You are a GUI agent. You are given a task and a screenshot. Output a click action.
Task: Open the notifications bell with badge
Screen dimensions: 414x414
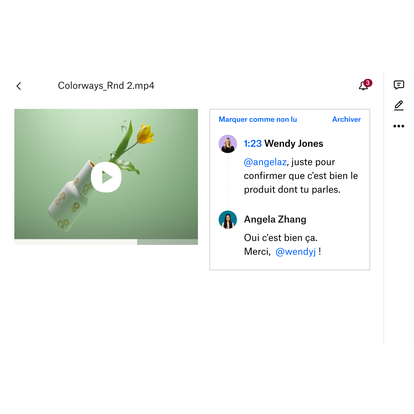tap(363, 86)
